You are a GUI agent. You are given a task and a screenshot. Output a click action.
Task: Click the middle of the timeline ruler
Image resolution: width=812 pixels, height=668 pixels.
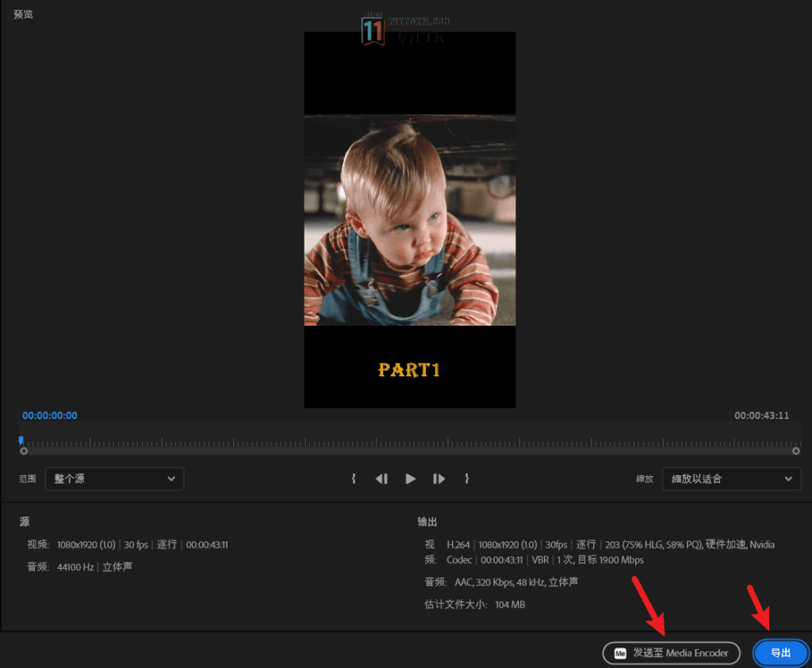point(409,443)
